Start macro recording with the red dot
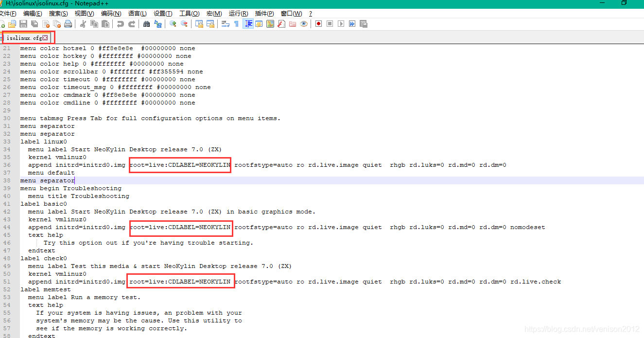The image size is (644, 338). 319,24
